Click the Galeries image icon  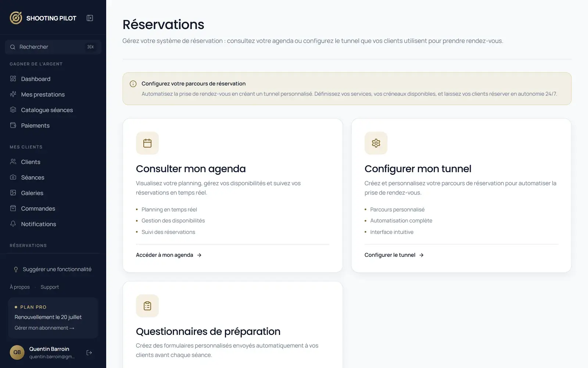[13, 192]
